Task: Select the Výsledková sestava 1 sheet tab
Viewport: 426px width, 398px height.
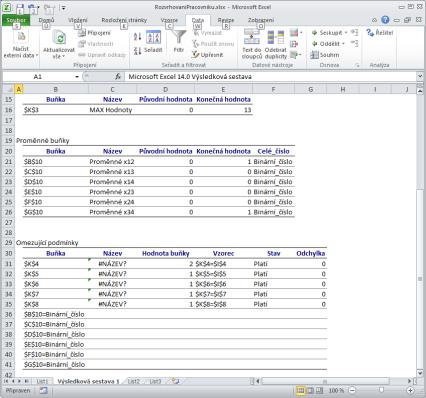Action: click(x=88, y=381)
